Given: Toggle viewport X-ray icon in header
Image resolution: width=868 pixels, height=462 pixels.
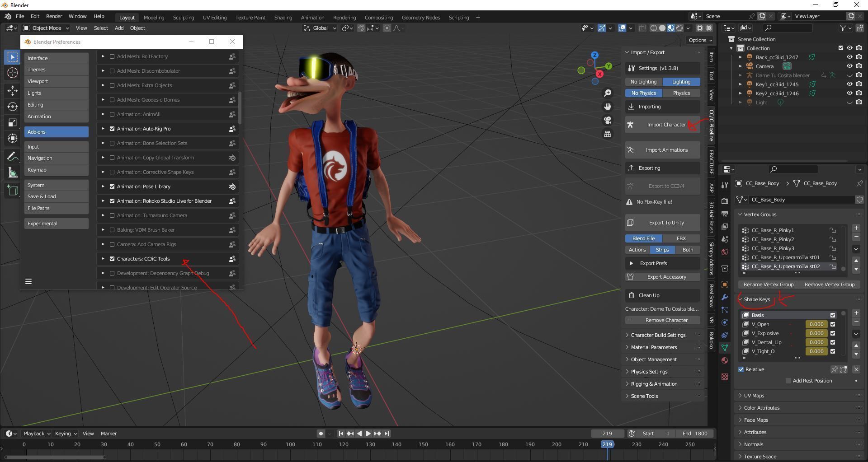Looking at the screenshot, I should tap(642, 28).
